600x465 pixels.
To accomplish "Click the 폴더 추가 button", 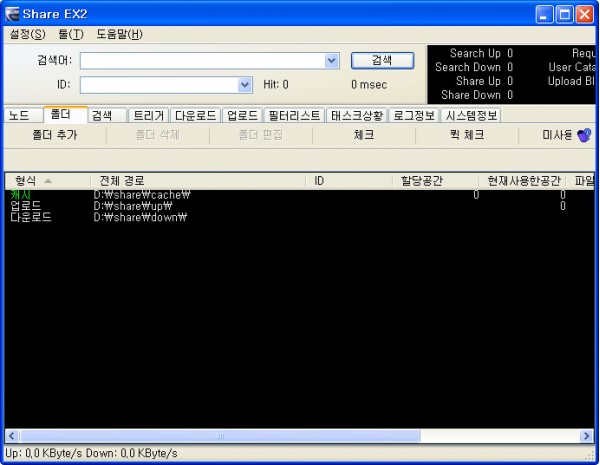I will pyautogui.click(x=55, y=135).
